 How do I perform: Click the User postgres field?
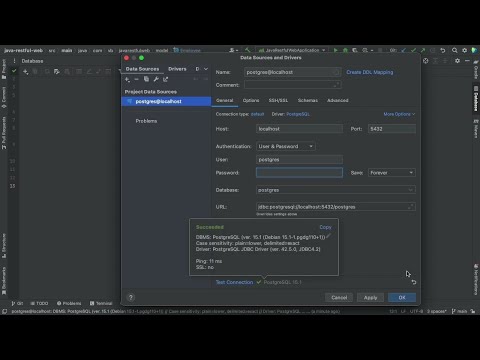point(299,160)
